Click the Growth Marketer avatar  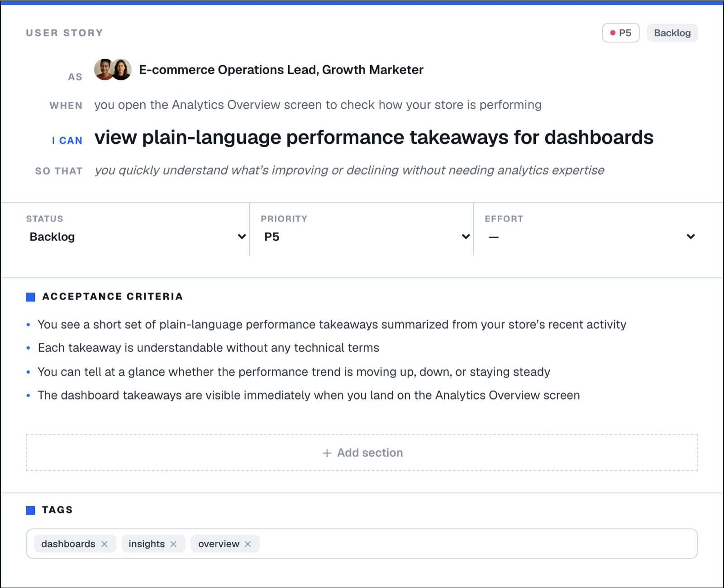pos(122,70)
